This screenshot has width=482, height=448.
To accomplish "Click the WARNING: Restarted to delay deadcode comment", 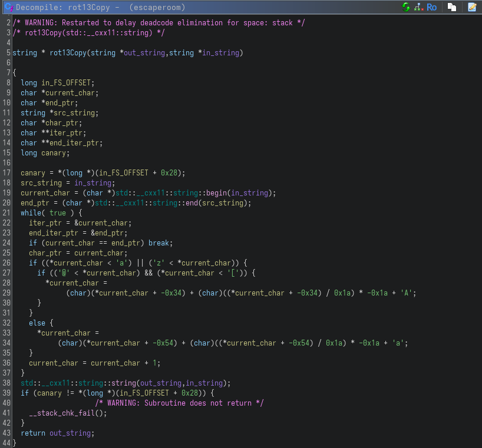I will pyautogui.click(x=159, y=23).
